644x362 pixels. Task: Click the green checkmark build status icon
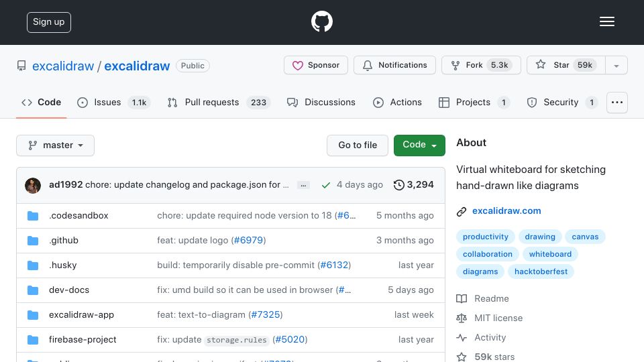click(x=326, y=185)
